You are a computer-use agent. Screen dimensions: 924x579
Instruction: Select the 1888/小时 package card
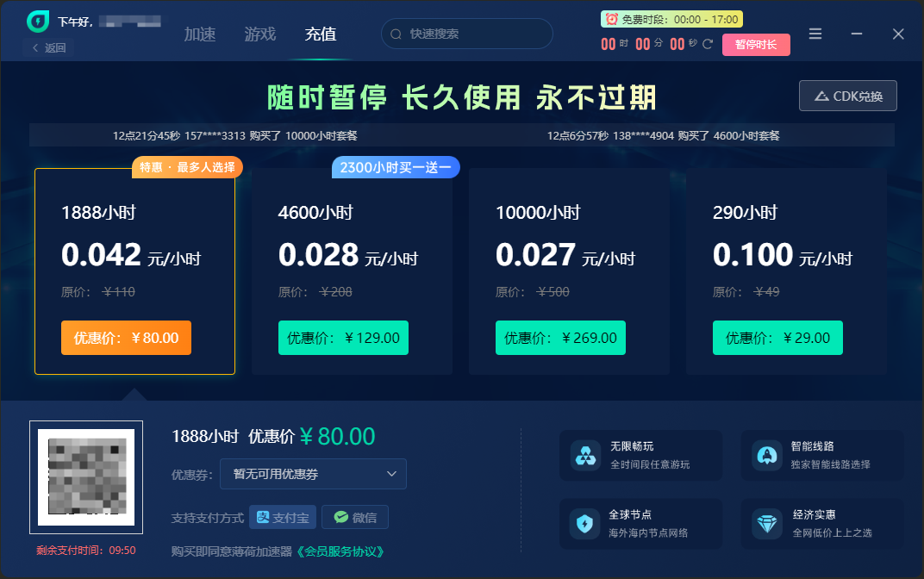click(x=135, y=271)
